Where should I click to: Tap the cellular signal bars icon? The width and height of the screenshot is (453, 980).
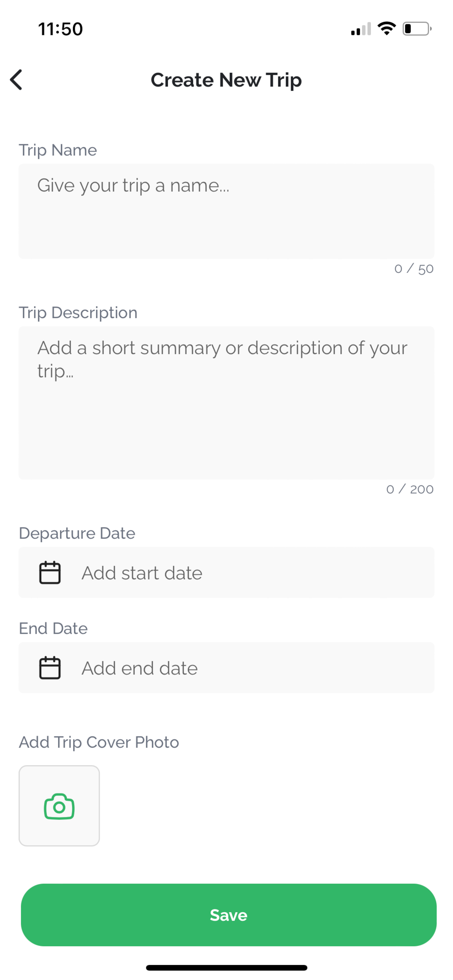click(360, 28)
